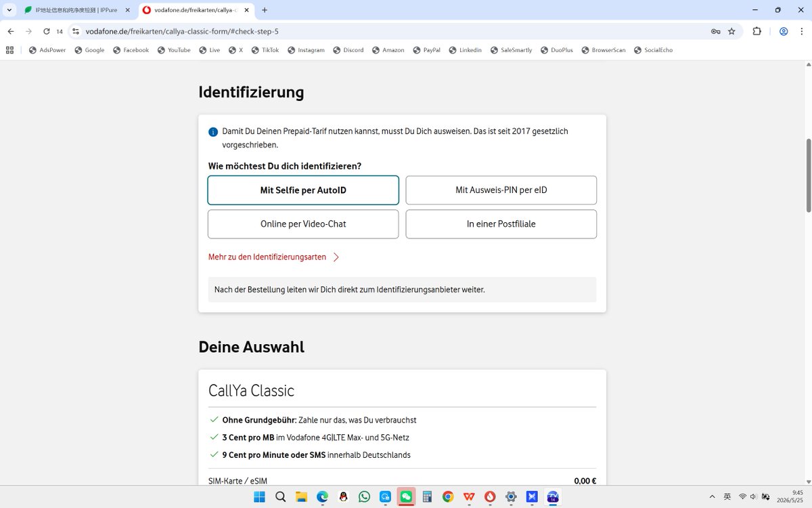Open Calculator from taskbar

click(x=427, y=496)
